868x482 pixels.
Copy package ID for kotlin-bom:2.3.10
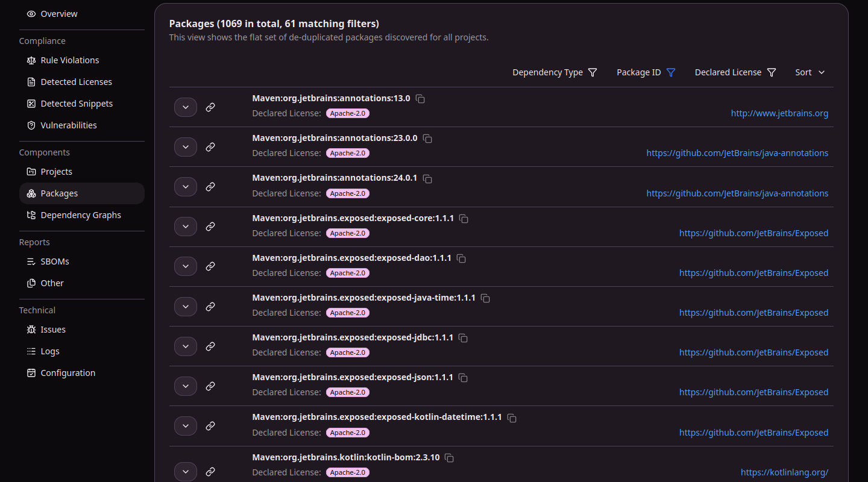point(449,458)
